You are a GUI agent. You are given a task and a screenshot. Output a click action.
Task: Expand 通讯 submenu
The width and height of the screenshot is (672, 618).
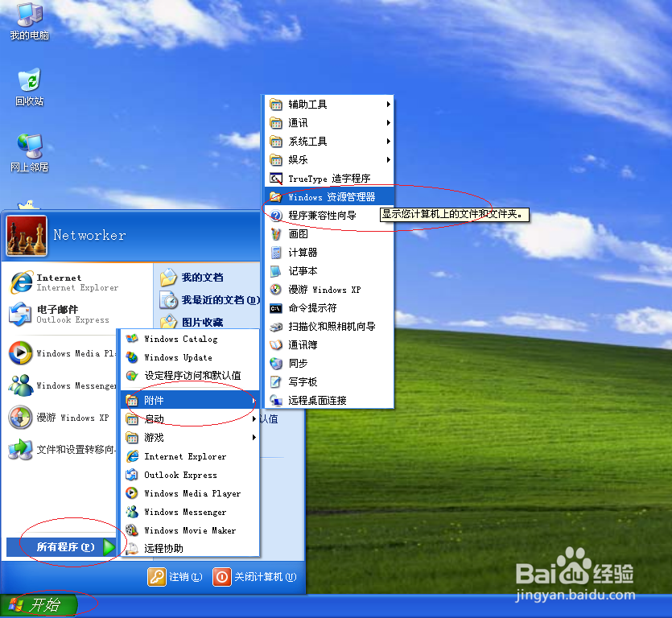coord(329,122)
